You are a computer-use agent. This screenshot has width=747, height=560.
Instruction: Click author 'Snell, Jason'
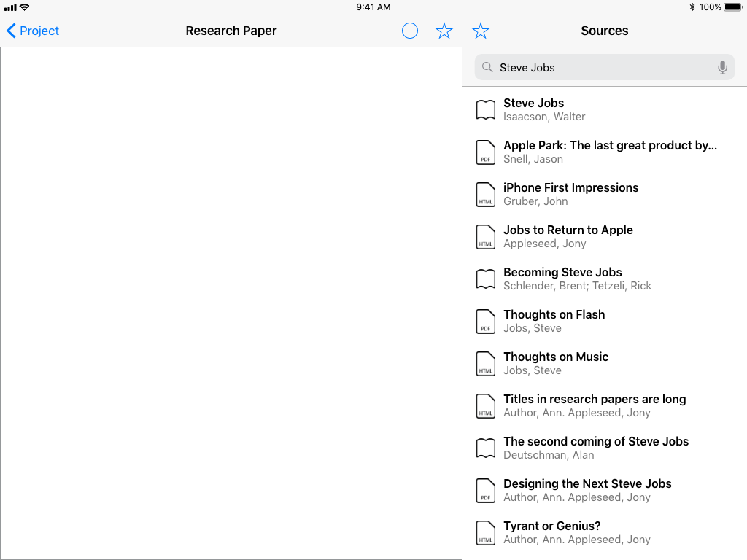(533, 159)
